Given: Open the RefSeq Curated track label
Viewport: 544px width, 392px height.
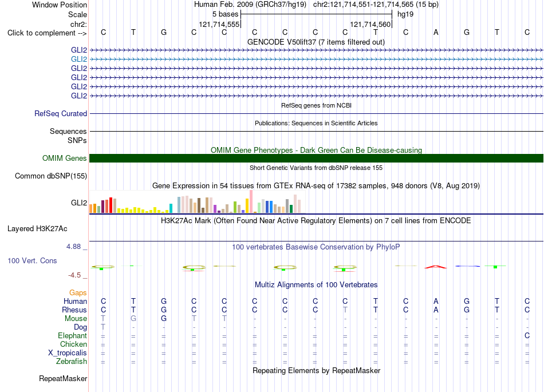Looking at the screenshot, I should click(x=61, y=113).
